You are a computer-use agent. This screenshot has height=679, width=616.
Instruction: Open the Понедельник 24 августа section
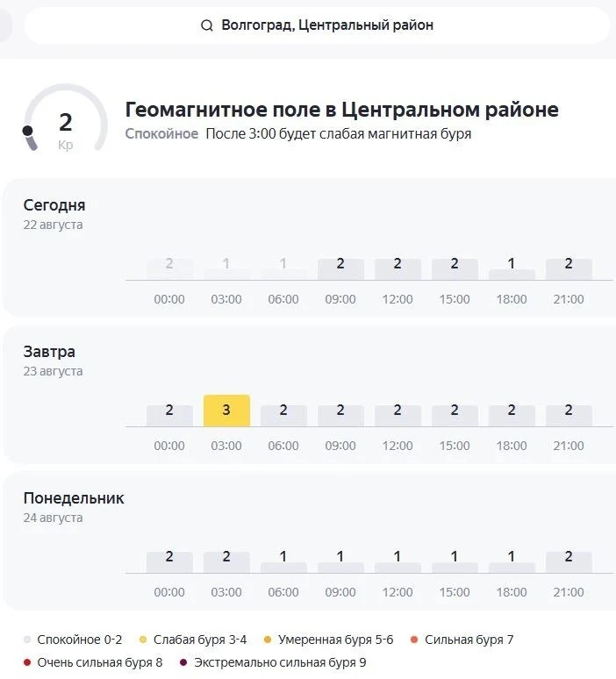point(74,507)
